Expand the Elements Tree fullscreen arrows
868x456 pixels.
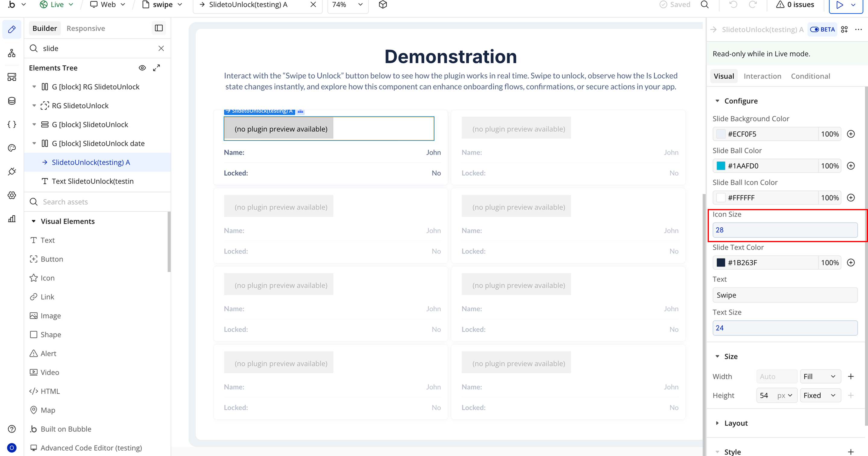click(x=156, y=68)
